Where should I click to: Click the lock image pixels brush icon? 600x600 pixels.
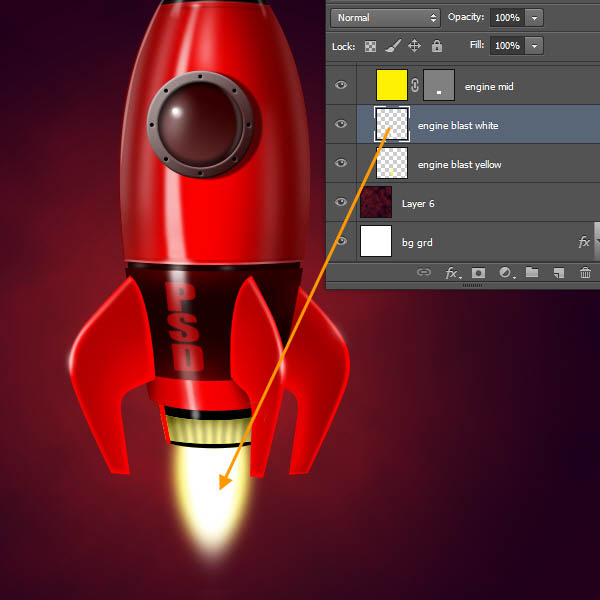[x=393, y=46]
